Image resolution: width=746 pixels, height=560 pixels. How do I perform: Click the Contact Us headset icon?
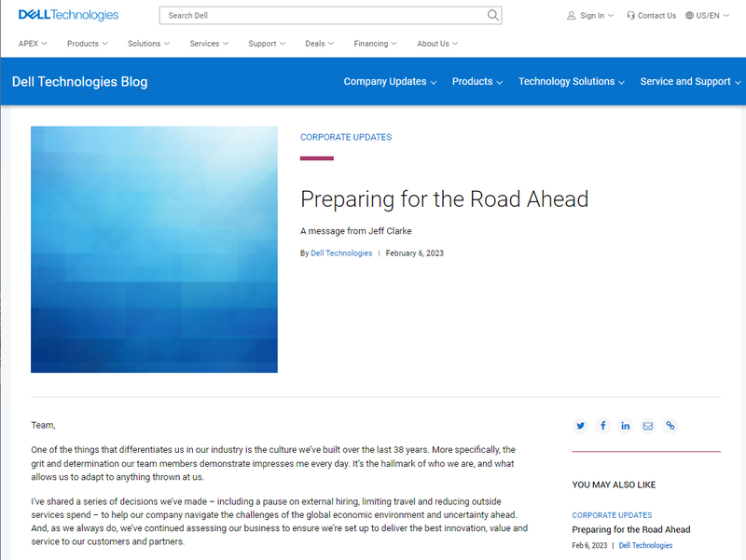[630, 16]
